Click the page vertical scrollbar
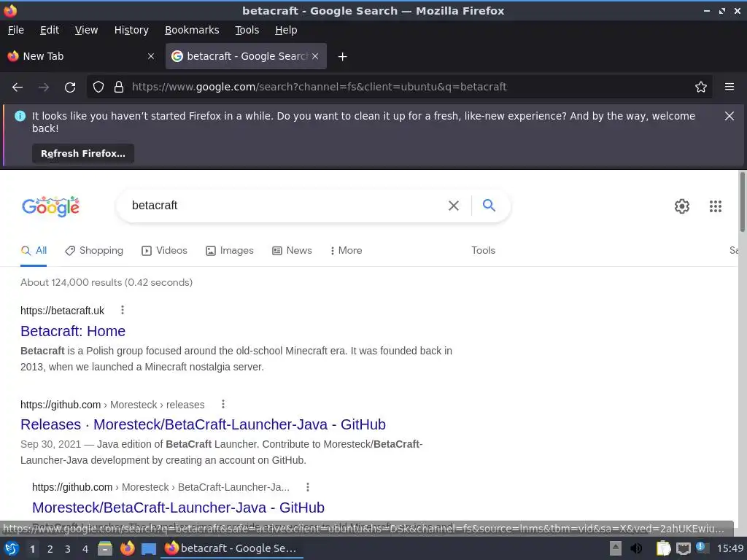747x560 pixels. [742, 203]
